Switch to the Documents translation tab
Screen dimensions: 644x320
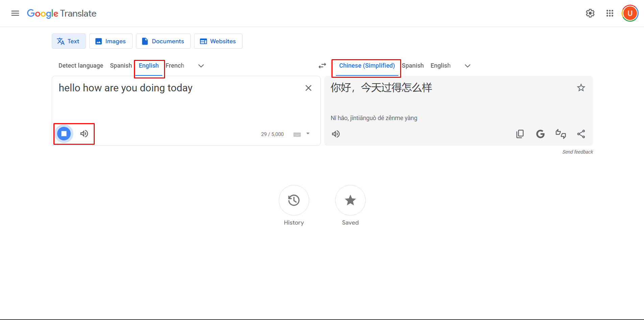point(163,41)
